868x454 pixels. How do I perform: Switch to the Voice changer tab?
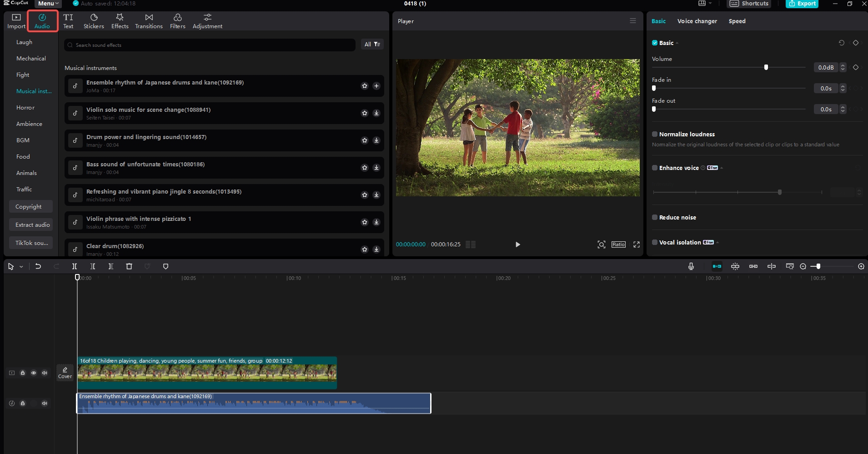pyautogui.click(x=697, y=21)
